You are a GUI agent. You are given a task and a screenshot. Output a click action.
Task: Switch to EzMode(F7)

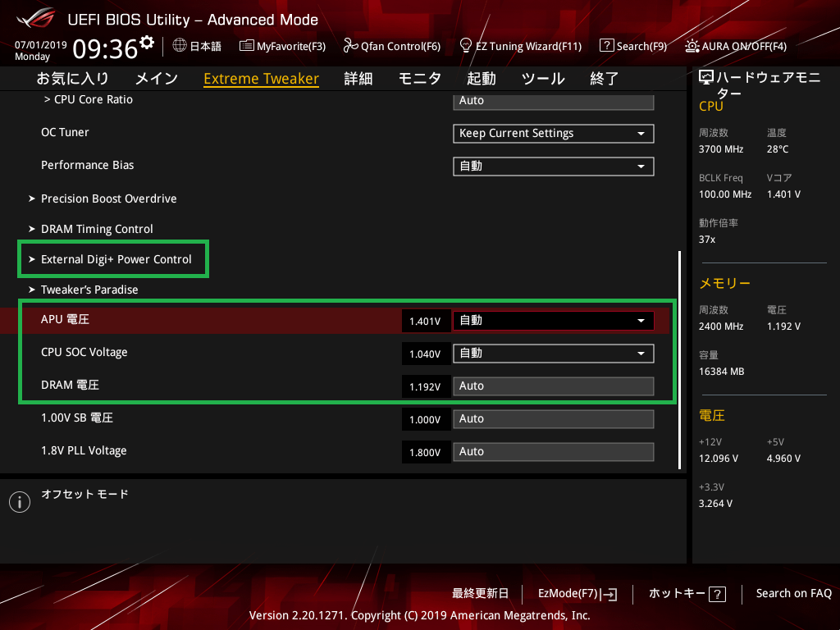[x=577, y=594]
